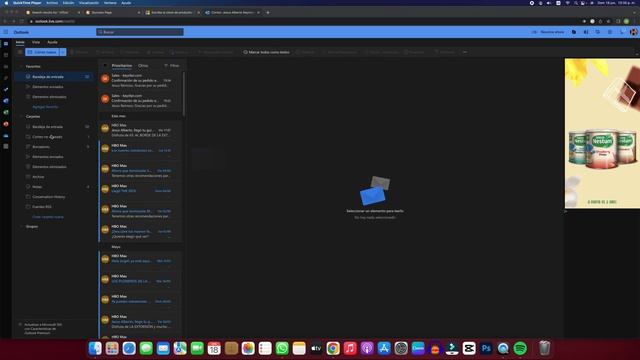Collapse the ribbon using the chevron
This screenshot has width=640, height=360.
point(637,53)
